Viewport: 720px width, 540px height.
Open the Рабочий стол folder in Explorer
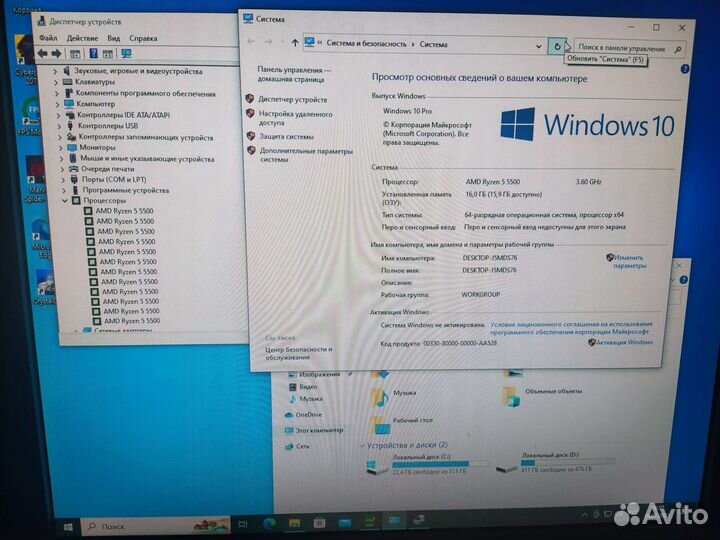click(401, 424)
